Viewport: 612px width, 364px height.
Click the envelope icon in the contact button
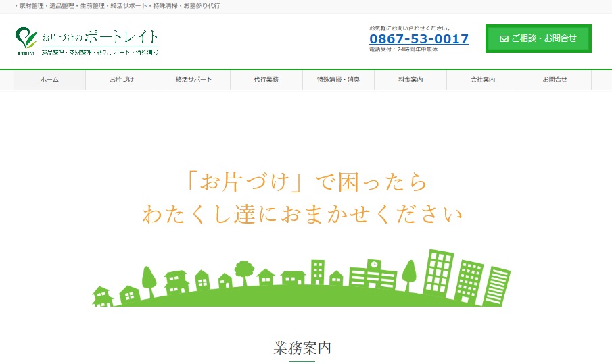pos(504,39)
